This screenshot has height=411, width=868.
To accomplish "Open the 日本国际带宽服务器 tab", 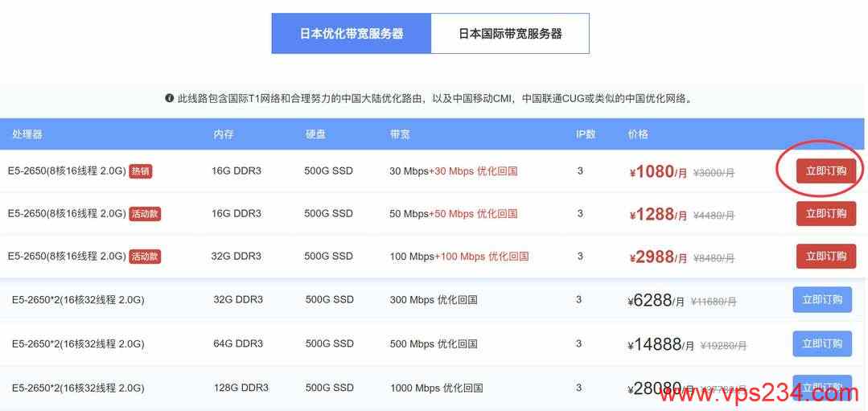I will pos(510,34).
